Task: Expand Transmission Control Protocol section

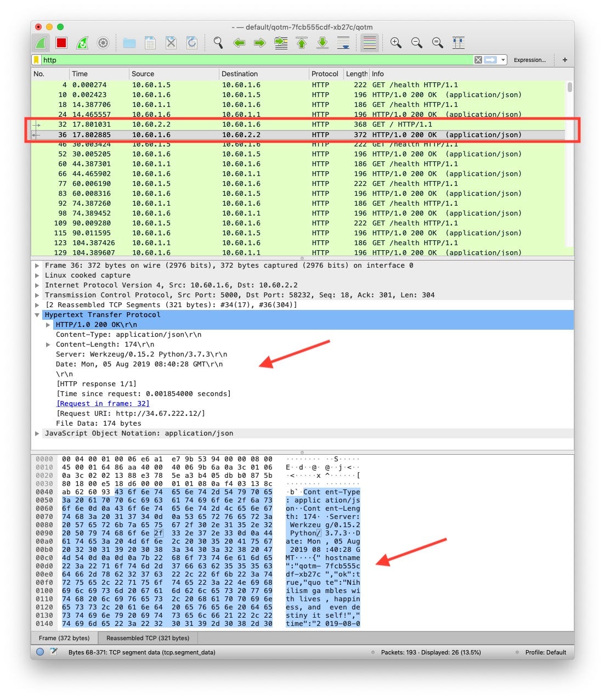Action: tap(37, 295)
